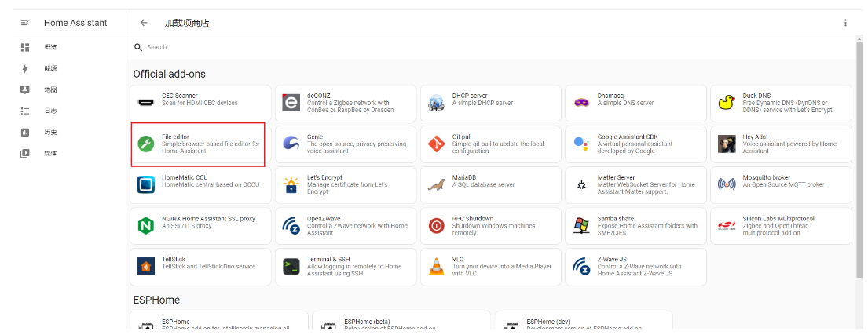Click the MariaDB SQL database description
The width and height of the screenshot is (868, 335).
483,184
